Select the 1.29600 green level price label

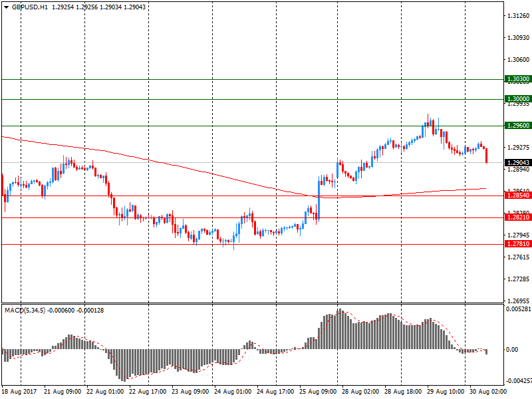(518, 126)
